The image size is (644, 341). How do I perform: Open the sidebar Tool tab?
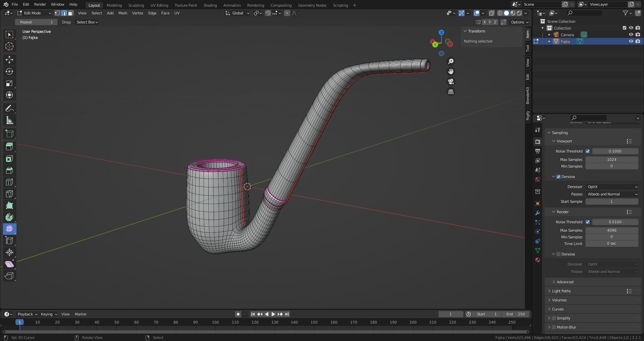[x=528, y=48]
